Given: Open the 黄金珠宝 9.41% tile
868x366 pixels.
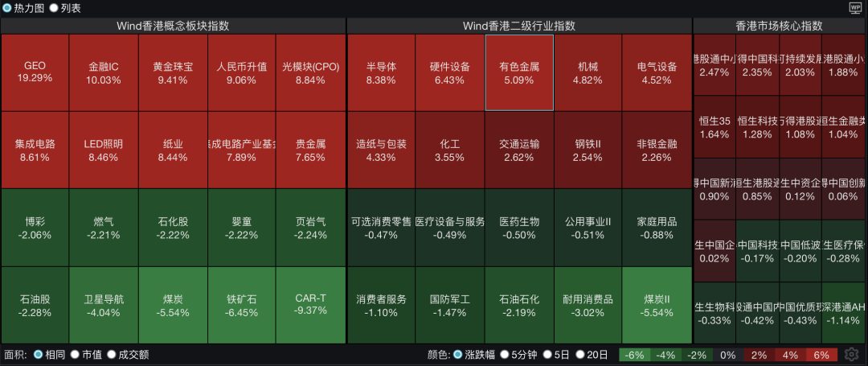Looking at the screenshot, I should pyautogui.click(x=173, y=72).
